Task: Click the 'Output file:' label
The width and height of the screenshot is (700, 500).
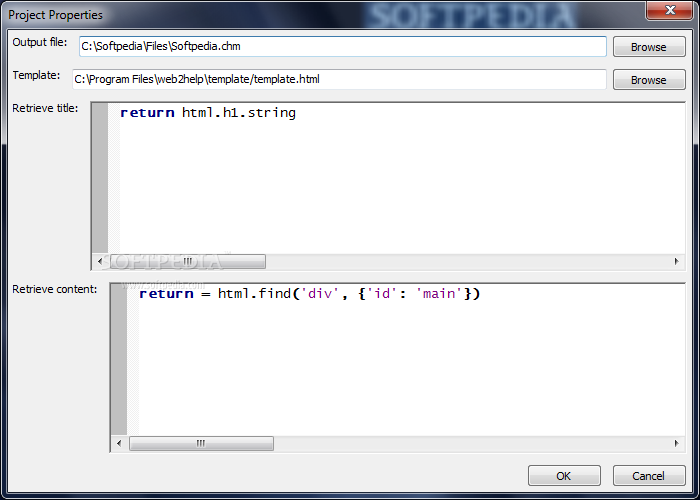Action: tap(40, 42)
